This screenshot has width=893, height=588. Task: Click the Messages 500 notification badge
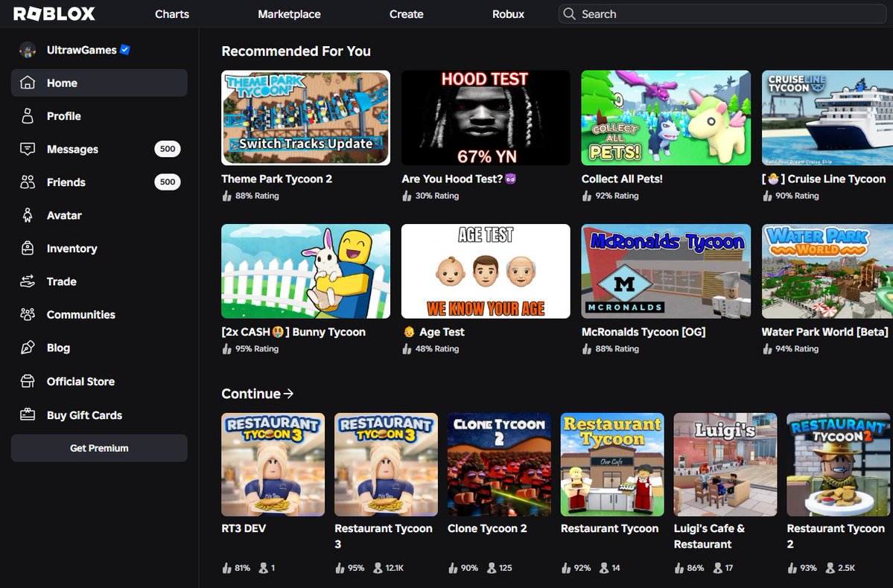coord(168,149)
